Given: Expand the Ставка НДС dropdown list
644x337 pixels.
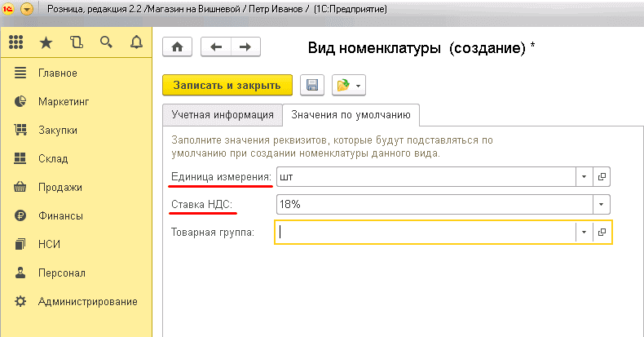Looking at the screenshot, I should pos(602,204).
